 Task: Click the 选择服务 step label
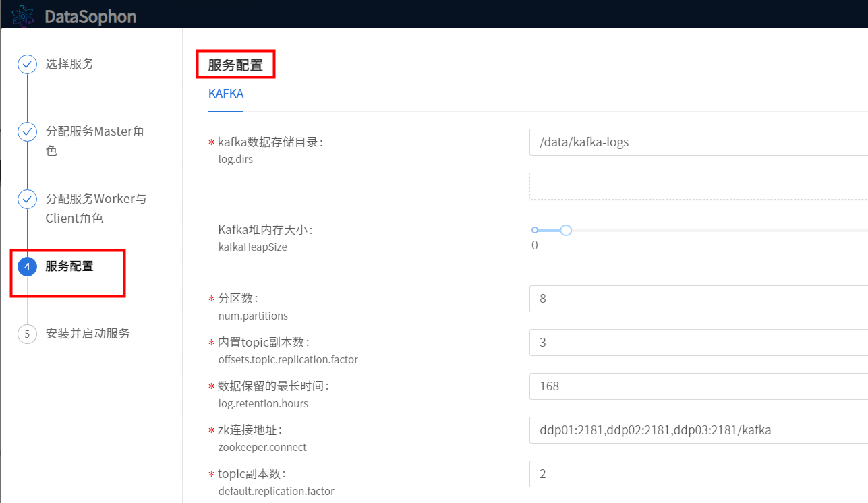click(69, 64)
